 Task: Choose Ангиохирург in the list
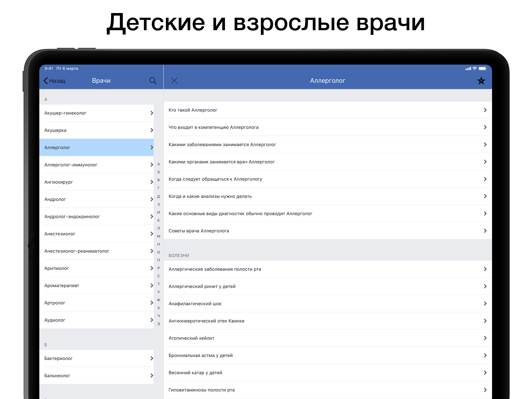pyautogui.click(x=96, y=182)
